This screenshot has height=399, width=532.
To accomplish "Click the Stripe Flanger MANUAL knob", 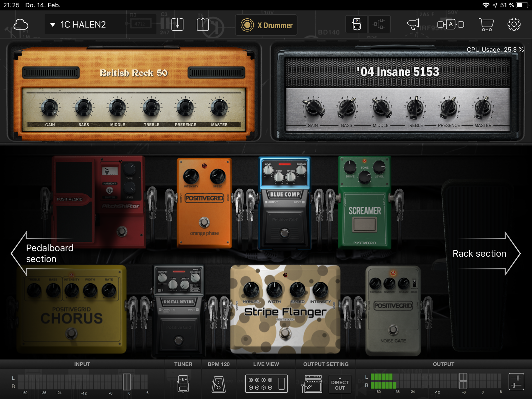I will (x=251, y=289).
